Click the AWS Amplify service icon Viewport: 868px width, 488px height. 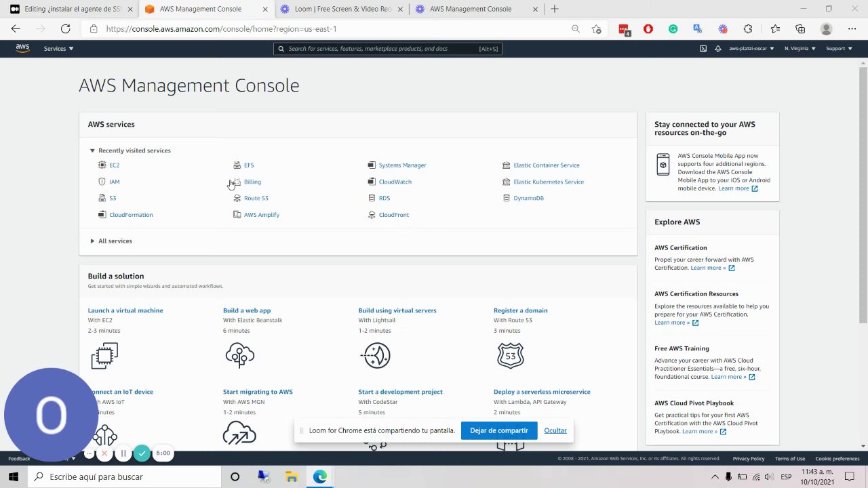(x=237, y=214)
